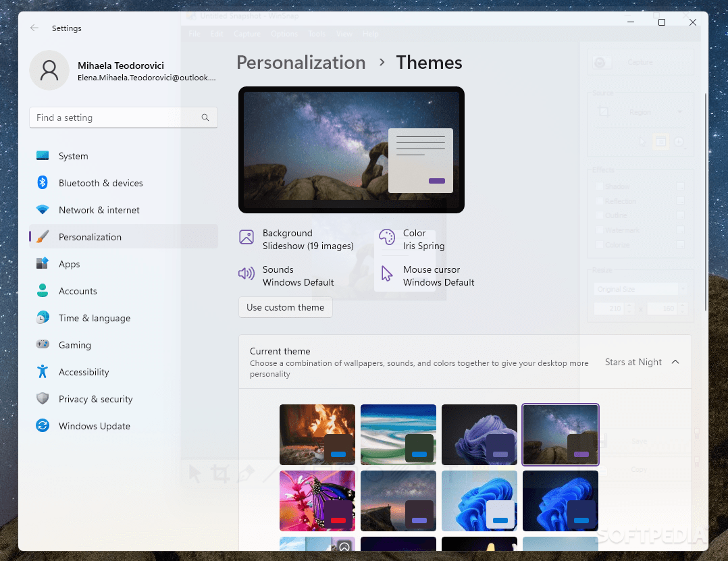Open the Color Iris Spring setting
The width and height of the screenshot is (728, 561).
coord(412,240)
